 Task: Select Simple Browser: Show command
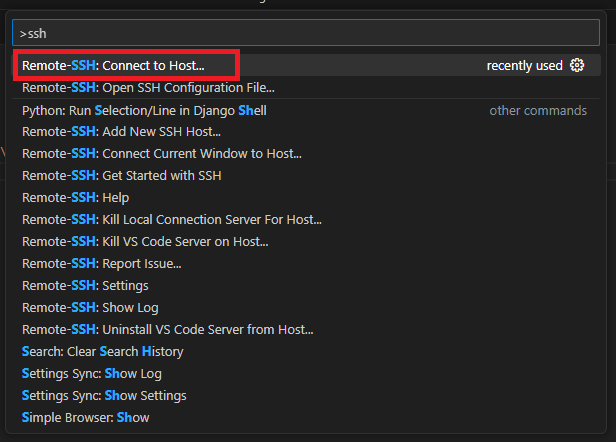(306, 418)
